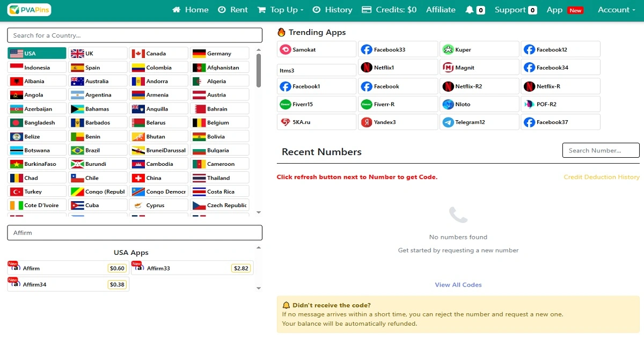Open Credit Deduction History link
This screenshot has height=338, width=644.
coord(602,177)
